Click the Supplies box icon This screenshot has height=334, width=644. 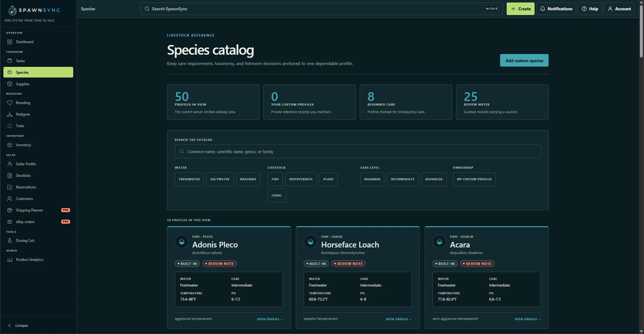[10, 84]
